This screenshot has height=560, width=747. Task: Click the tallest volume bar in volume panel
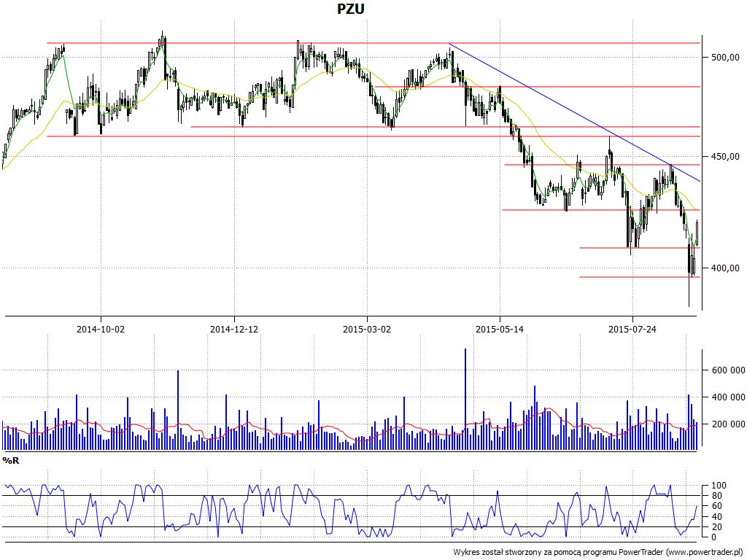[x=465, y=399]
